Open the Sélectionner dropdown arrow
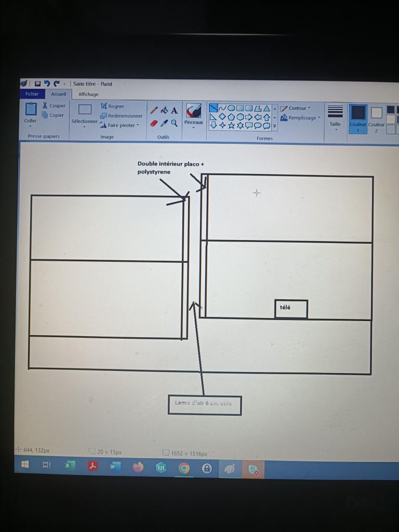This screenshot has height=532, width=399. [x=84, y=127]
